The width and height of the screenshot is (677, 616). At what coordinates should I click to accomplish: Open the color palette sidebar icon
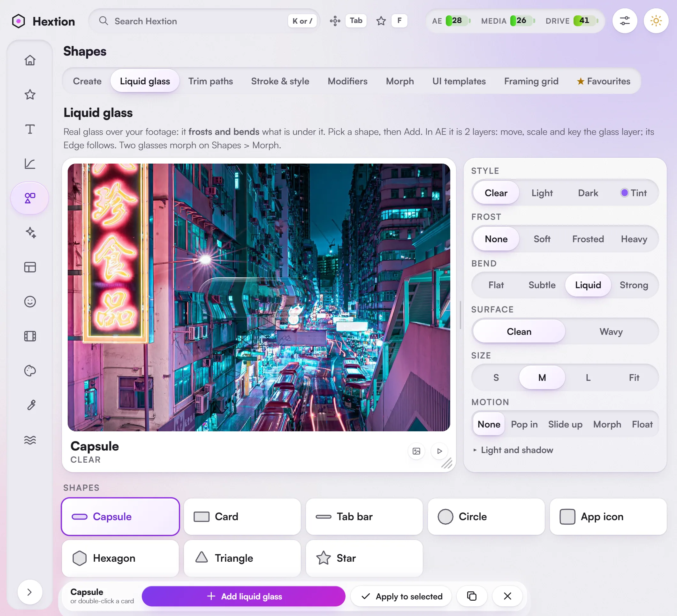click(30, 371)
